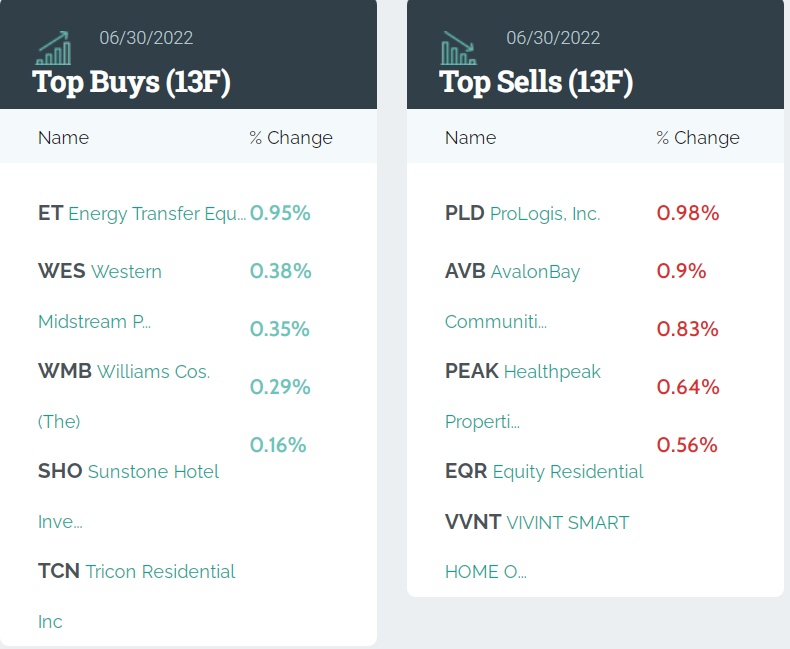Select WMB Williams Cos. entry
This screenshot has height=649, width=790.
(x=124, y=372)
